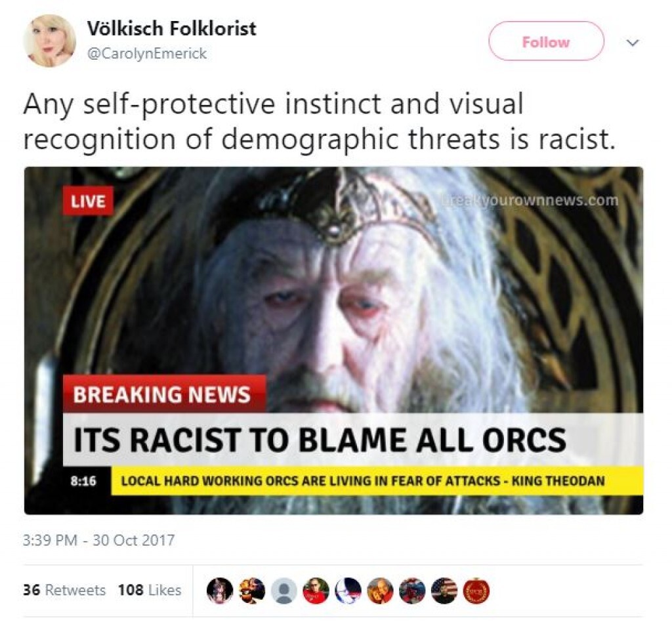The image size is (672, 624).
Task: Open the last red circular liker avatar
Action: pos(476,591)
